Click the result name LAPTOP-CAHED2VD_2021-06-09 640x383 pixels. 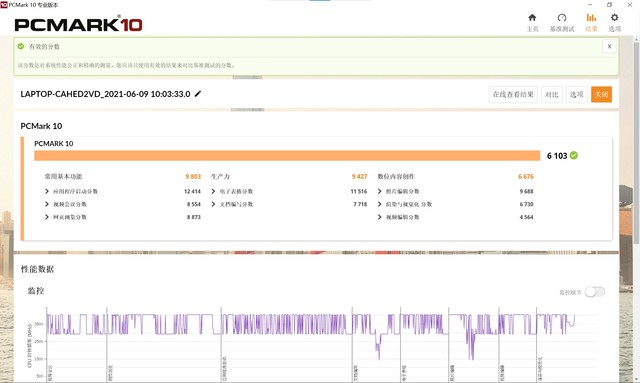[105, 94]
